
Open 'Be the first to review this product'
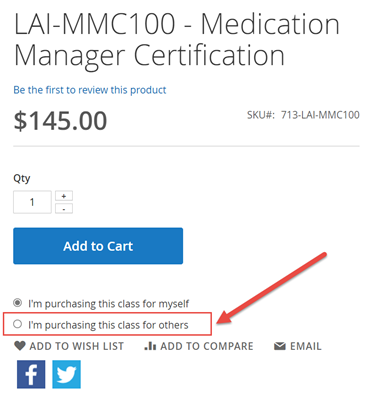90,90
